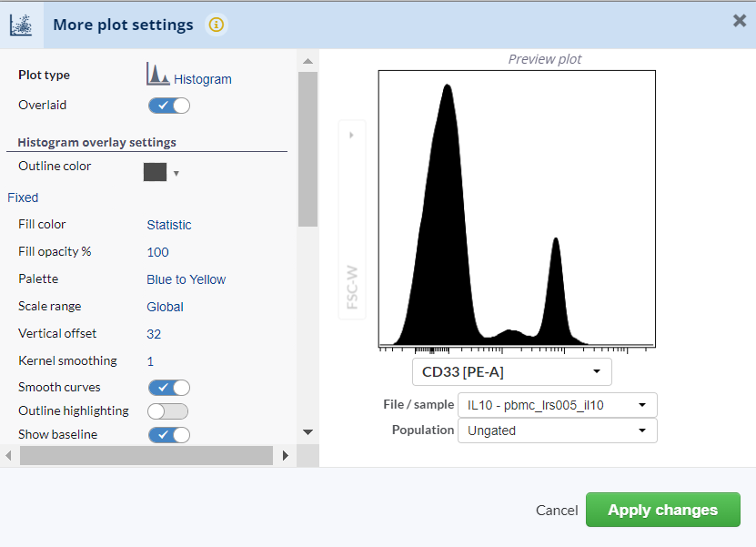The height and width of the screenshot is (547, 756).
Task: Open the info help icon
Action: pos(216,25)
